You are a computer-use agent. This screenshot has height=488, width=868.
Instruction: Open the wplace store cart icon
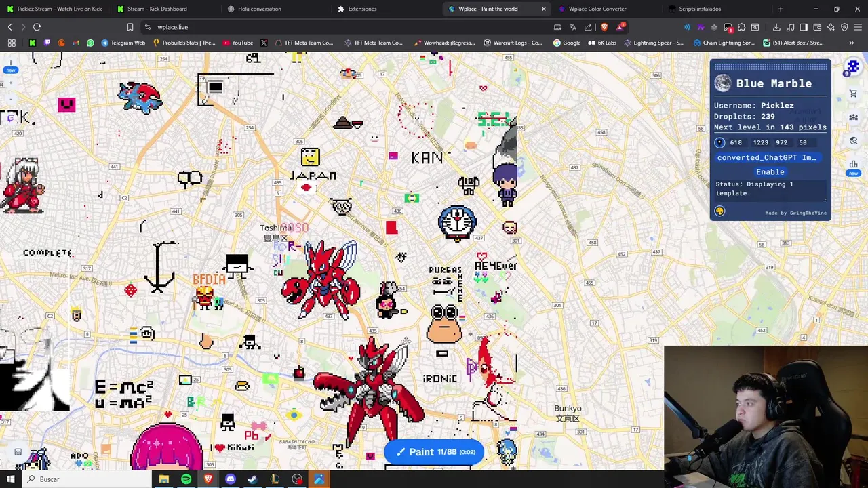(x=853, y=94)
